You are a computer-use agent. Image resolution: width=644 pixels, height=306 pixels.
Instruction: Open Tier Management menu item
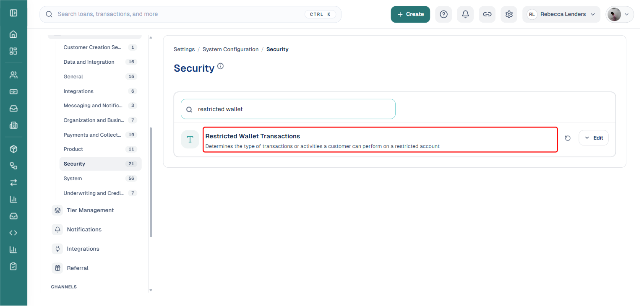(95, 210)
